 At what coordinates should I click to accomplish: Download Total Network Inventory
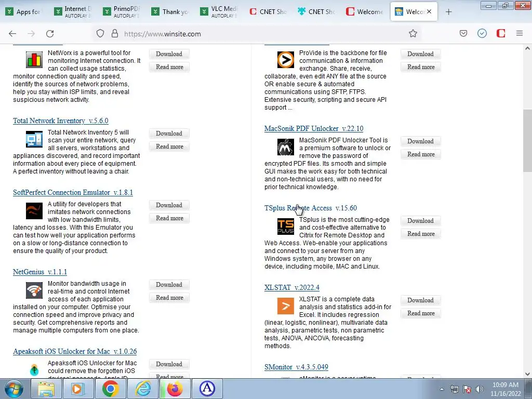pos(169,134)
